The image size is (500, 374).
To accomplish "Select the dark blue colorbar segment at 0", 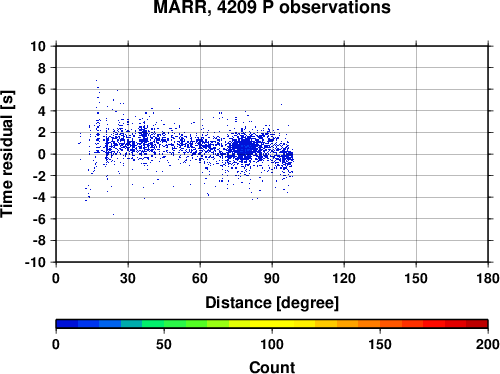I will click(67, 324).
